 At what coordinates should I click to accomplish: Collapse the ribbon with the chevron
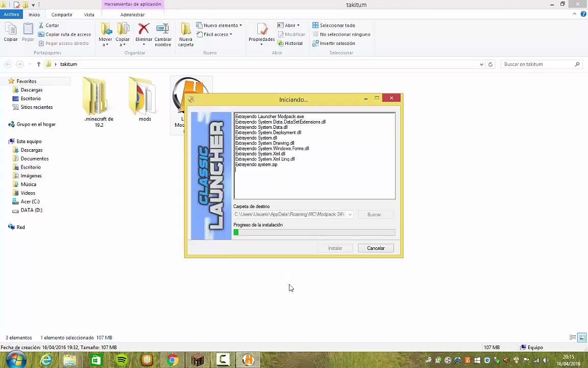[x=575, y=14]
